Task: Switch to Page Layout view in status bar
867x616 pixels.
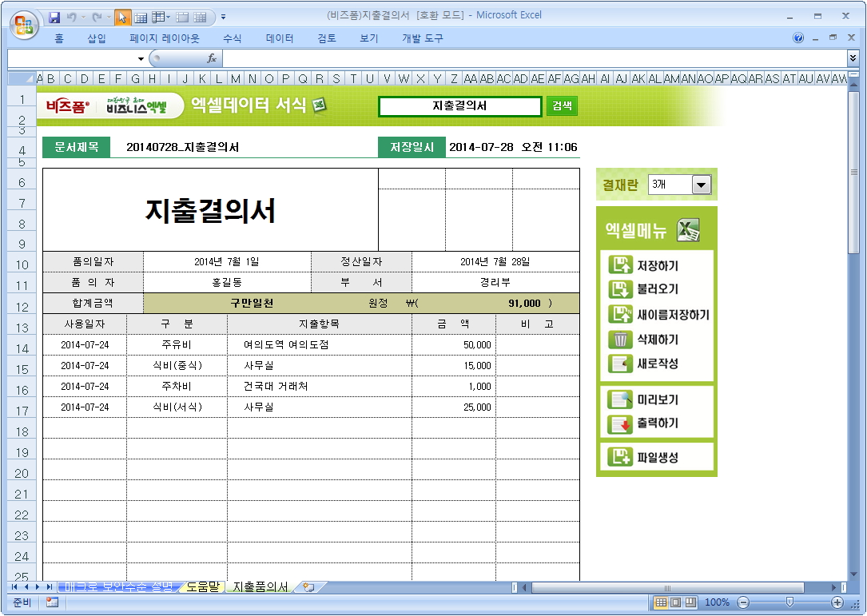Action: click(675, 602)
